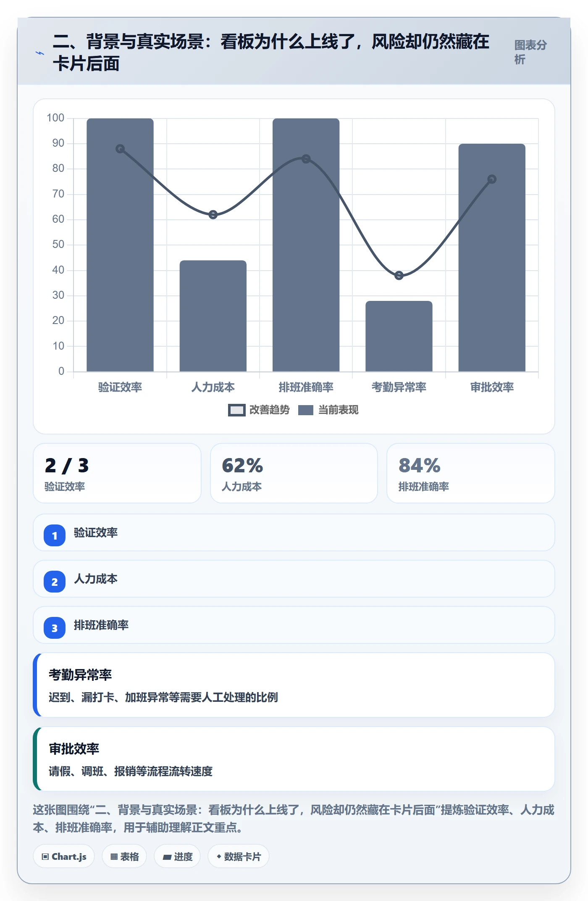Image resolution: width=588 pixels, height=901 pixels.
Task: Click the 验证效率 x-axis label
Action: pyautogui.click(x=120, y=387)
